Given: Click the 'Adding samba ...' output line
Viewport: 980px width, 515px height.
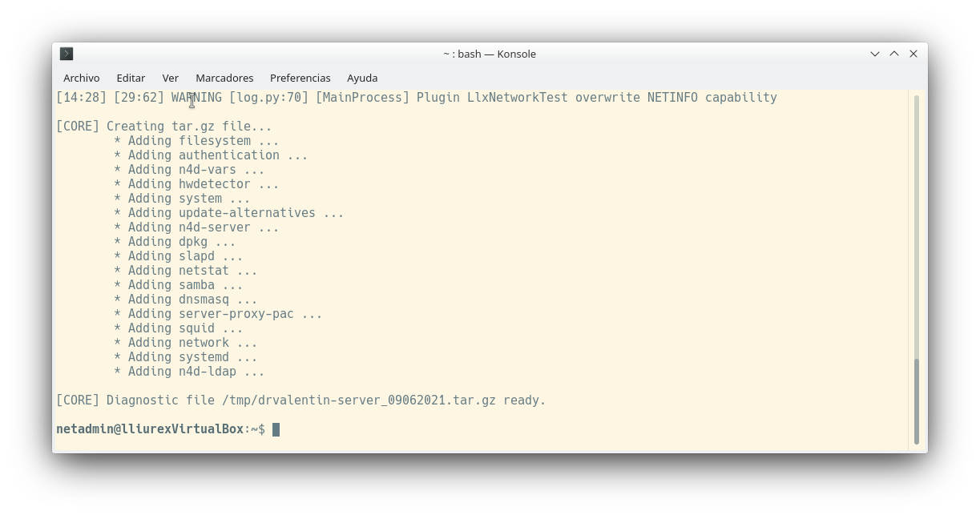Looking at the screenshot, I should point(178,285).
